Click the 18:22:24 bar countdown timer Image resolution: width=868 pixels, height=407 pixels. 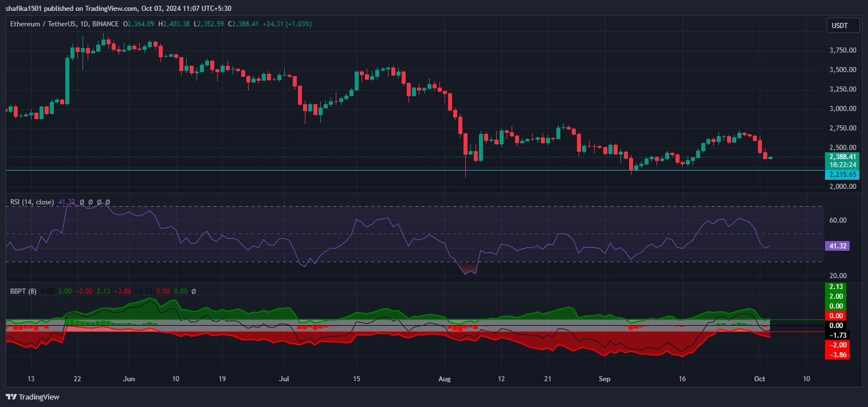pyautogui.click(x=842, y=164)
